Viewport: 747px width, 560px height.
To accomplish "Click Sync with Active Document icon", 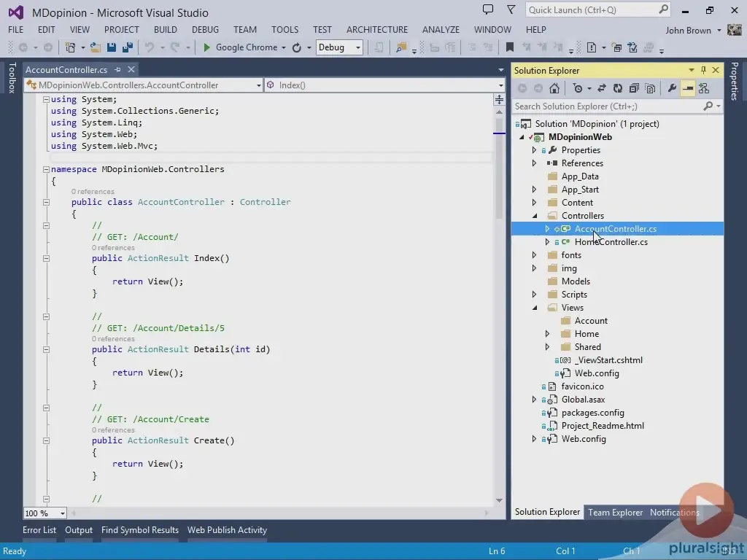I will [x=602, y=88].
